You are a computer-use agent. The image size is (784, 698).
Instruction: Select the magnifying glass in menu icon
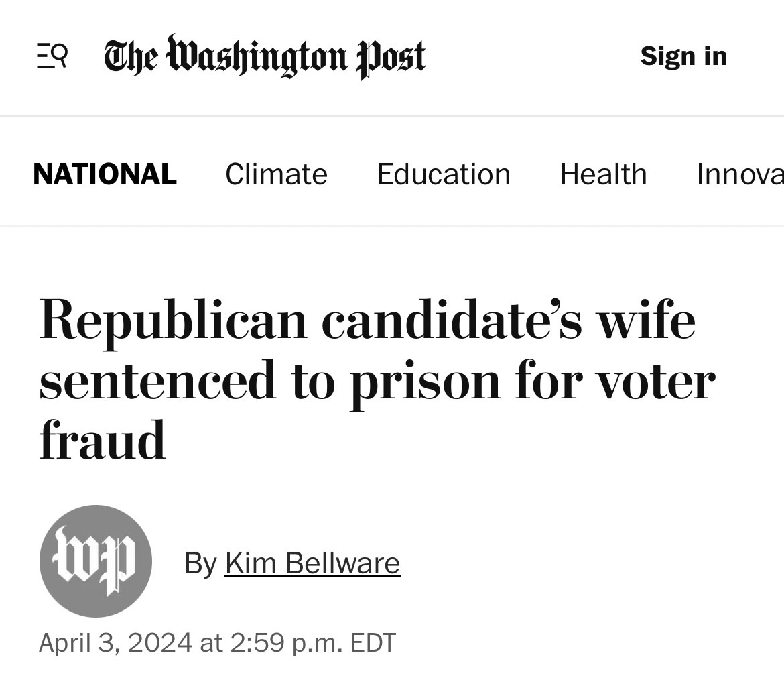point(60,54)
